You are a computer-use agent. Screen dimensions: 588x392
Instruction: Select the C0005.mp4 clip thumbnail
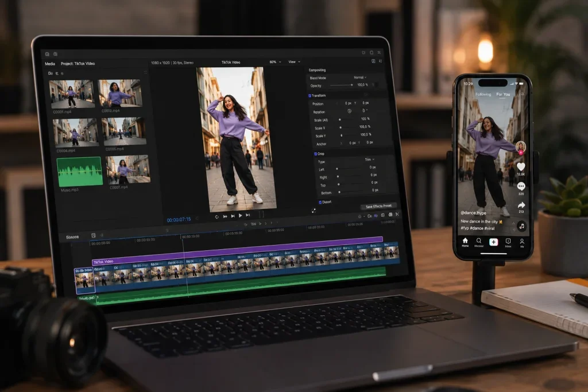tap(124, 131)
